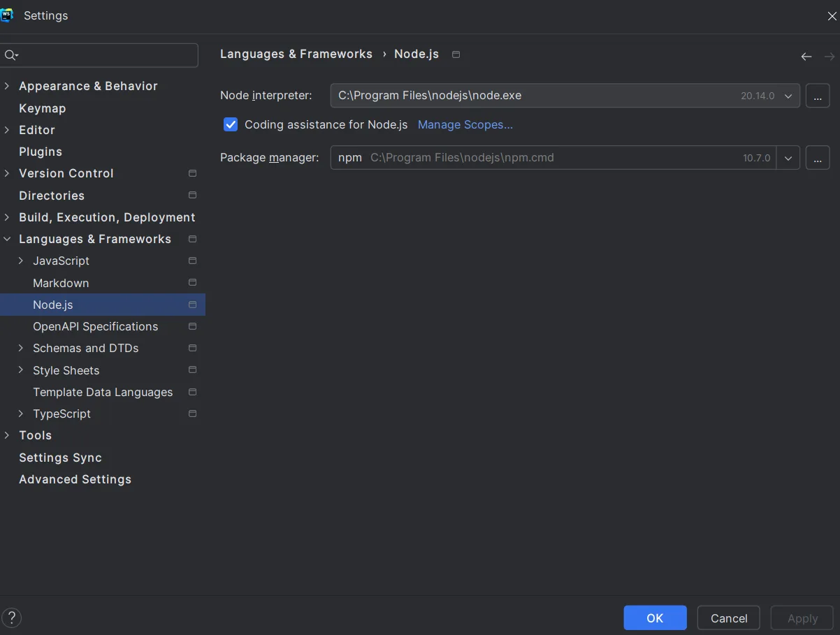Image resolution: width=840 pixels, height=635 pixels.
Task: Disable Coding assistance for Node.js checkbox
Action: [231, 124]
